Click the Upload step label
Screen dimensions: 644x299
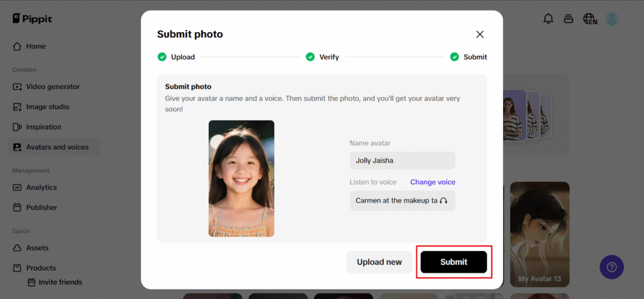(183, 57)
